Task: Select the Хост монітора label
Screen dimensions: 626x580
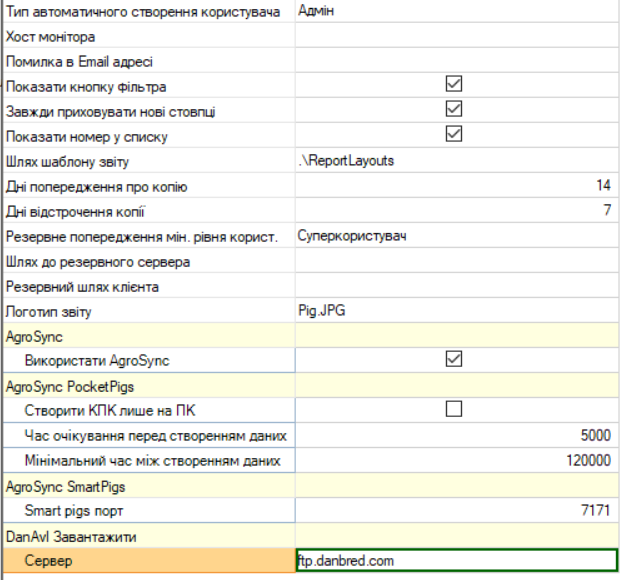Action: pos(50,37)
